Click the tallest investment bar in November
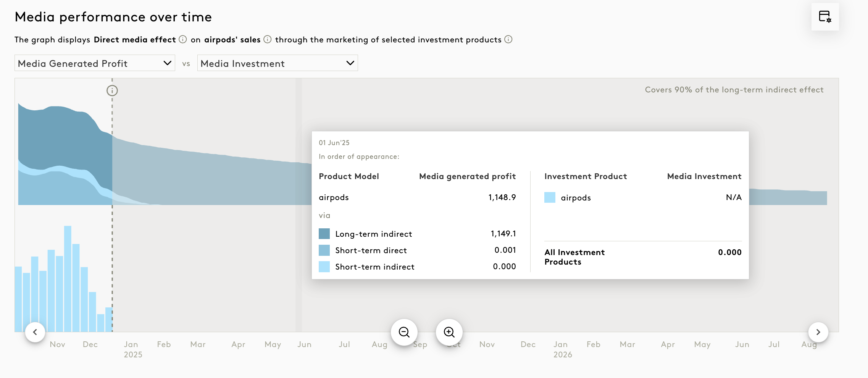868x378 pixels. pos(68,279)
